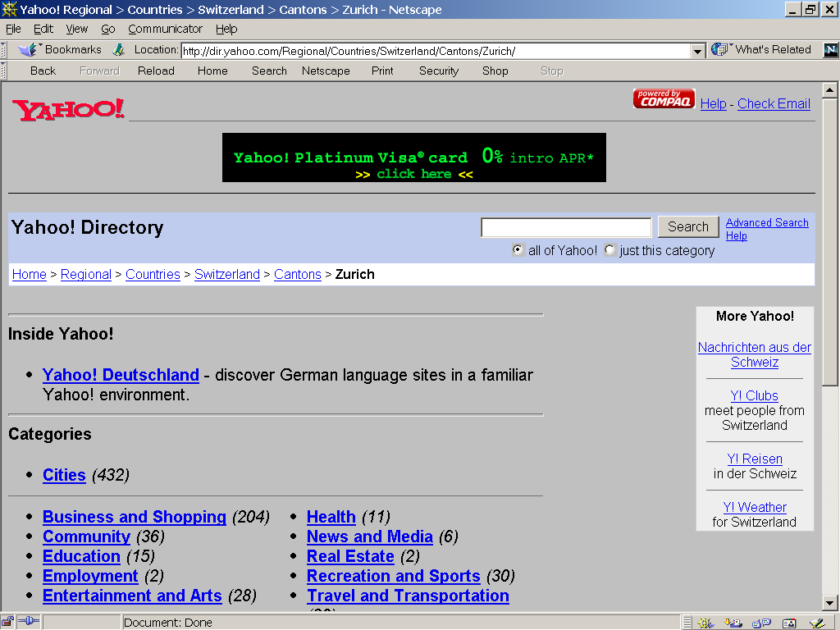840x630 pixels.
Task: Click the page proxy icon beside Location
Action: pos(118,50)
